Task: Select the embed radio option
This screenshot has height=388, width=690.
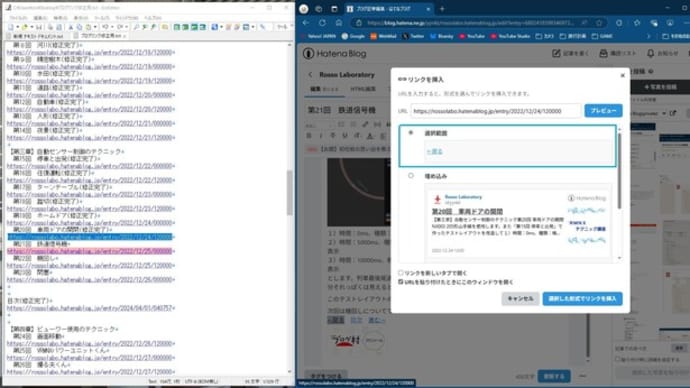Action: coord(411,176)
